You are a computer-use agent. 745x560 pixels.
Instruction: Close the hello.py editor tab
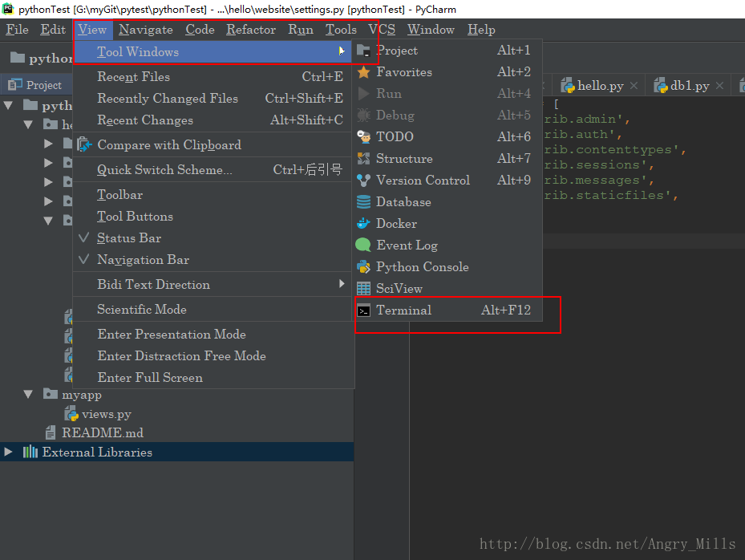(634, 86)
